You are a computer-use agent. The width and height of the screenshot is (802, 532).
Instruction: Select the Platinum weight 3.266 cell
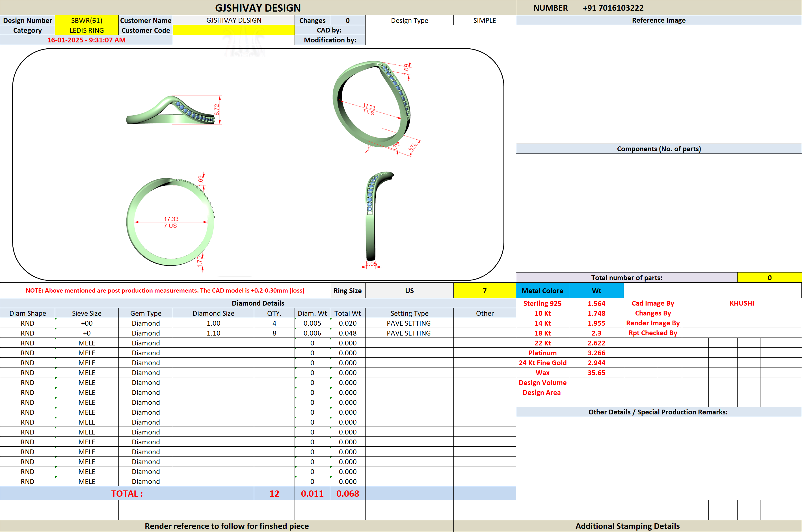(596, 353)
